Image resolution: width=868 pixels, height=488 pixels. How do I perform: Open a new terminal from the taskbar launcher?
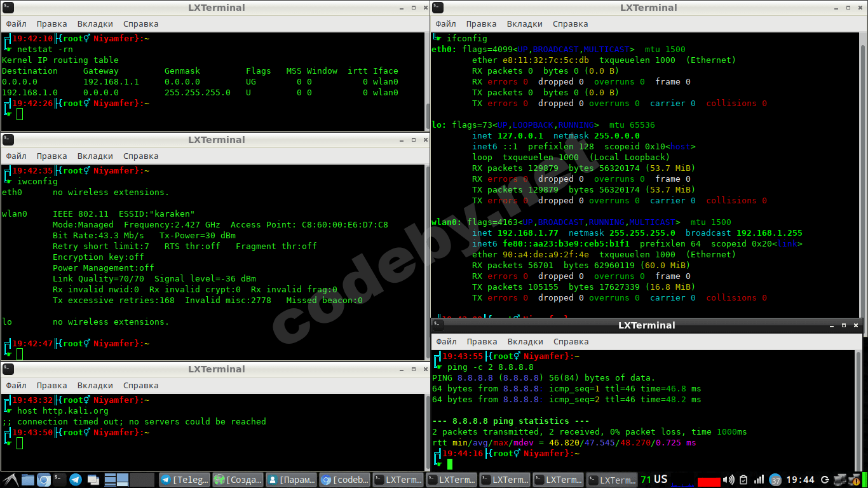pos(59,480)
